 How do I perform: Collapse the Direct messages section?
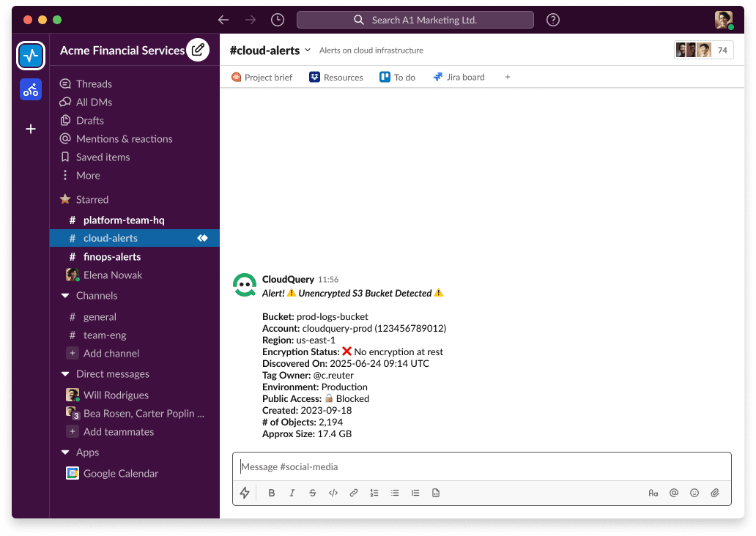(65, 374)
